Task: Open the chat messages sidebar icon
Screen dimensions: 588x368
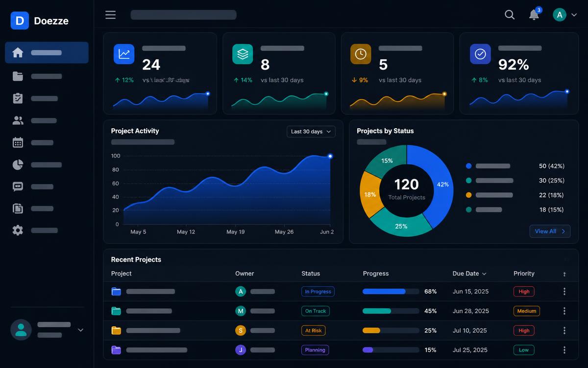Action: pyautogui.click(x=18, y=186)
